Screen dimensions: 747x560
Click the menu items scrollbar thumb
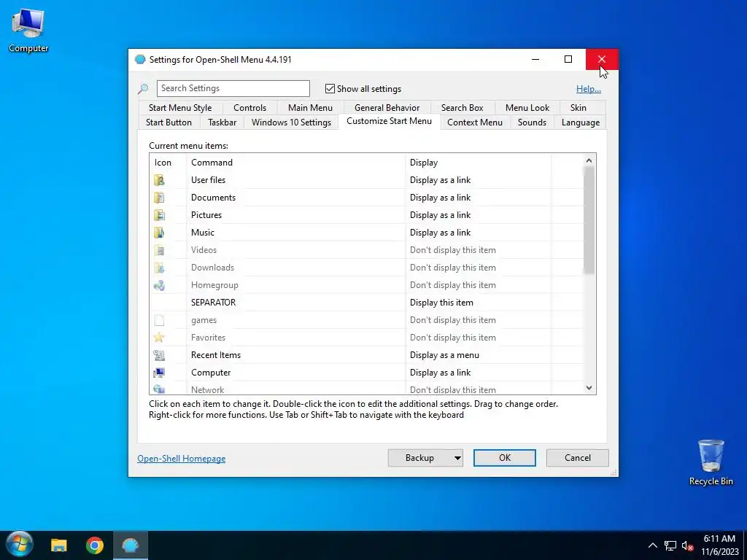pos(589,220)
